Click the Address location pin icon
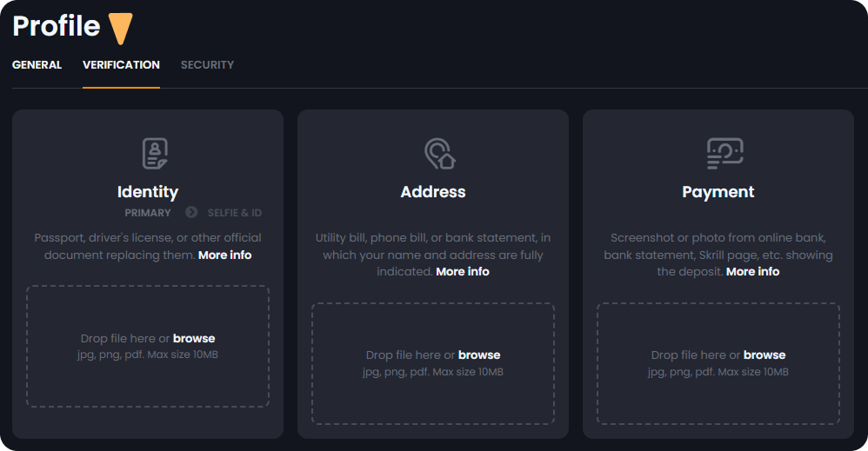 click(x=439, y=154)
